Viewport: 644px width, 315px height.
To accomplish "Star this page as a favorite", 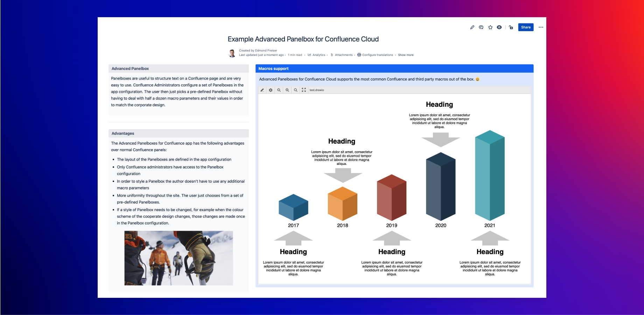I will coord(490,27).
